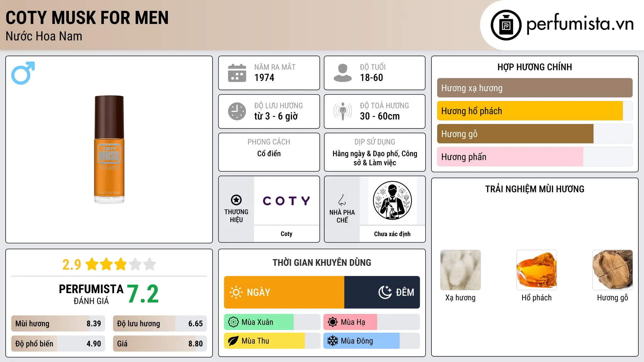The height and width of the screenshot is (362, 644).
Task: Click the leaf icon for Mùa Thu
Action: pos(233,341)
